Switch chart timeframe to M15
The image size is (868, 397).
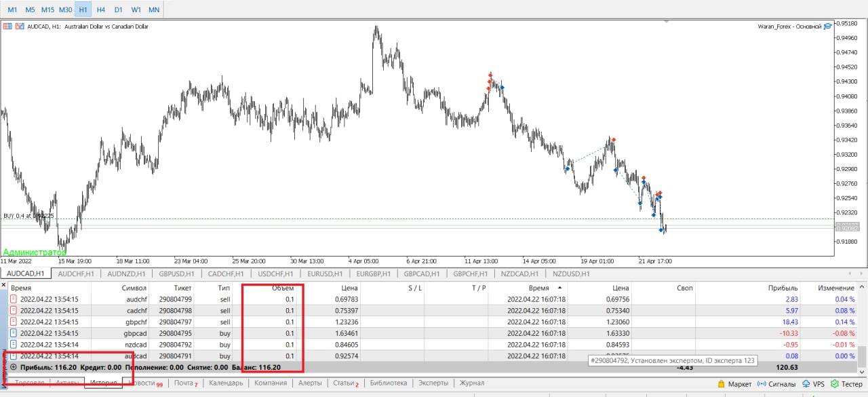coord(47,10)
